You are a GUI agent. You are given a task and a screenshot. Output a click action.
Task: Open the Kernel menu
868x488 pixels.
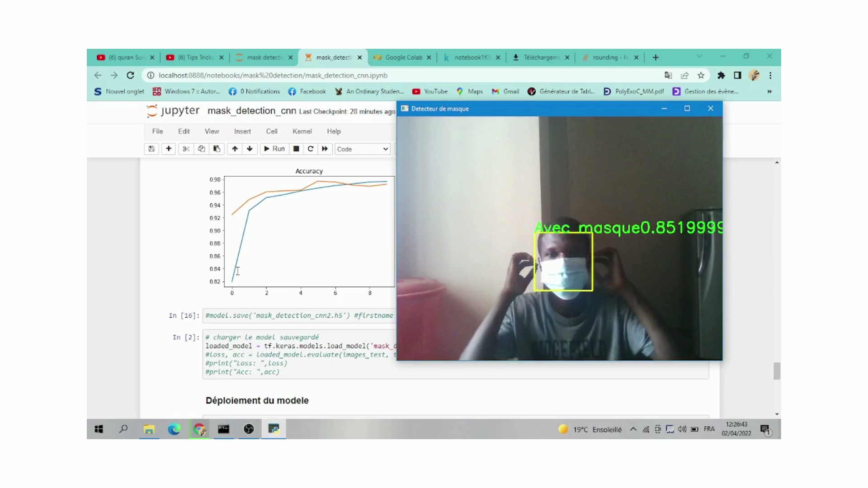(302, 131)
